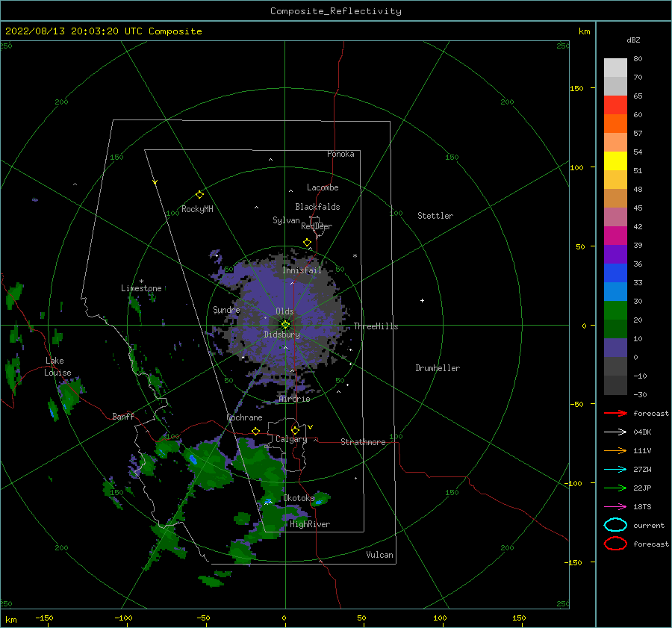Click the HighRiver label
The height and width of the screenshot is (628, 672).
(310, 524)
